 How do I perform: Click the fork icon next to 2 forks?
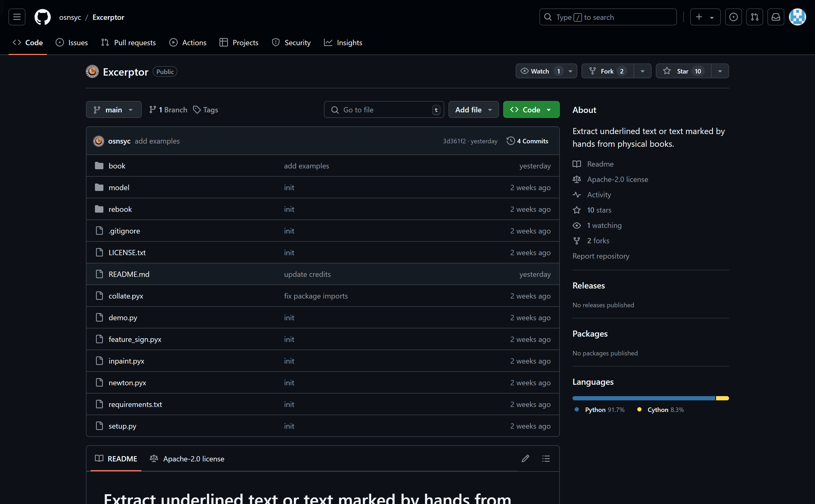[577, 241]
